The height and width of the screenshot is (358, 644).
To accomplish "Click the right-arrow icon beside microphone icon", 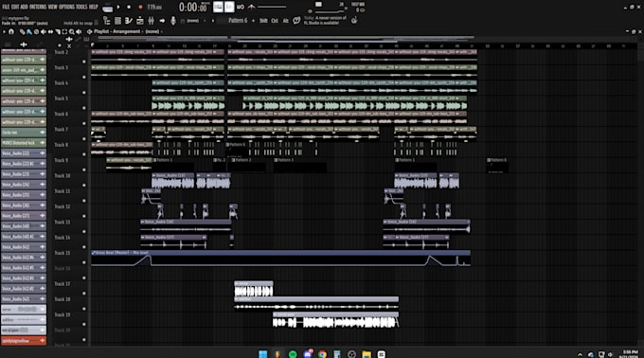I will [162, 21].
